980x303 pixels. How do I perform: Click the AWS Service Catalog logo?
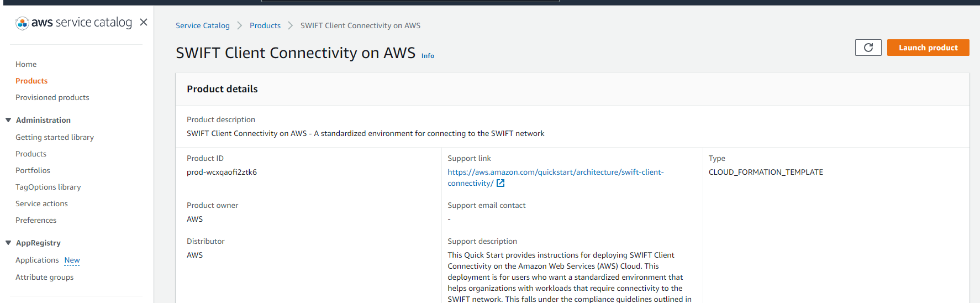pos(73,23)
